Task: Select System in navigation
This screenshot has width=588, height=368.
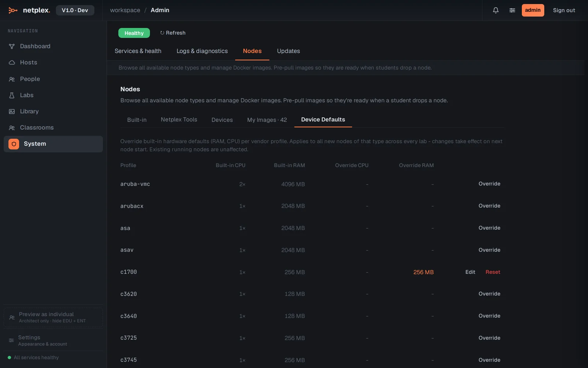Action: tap(53, 144)
